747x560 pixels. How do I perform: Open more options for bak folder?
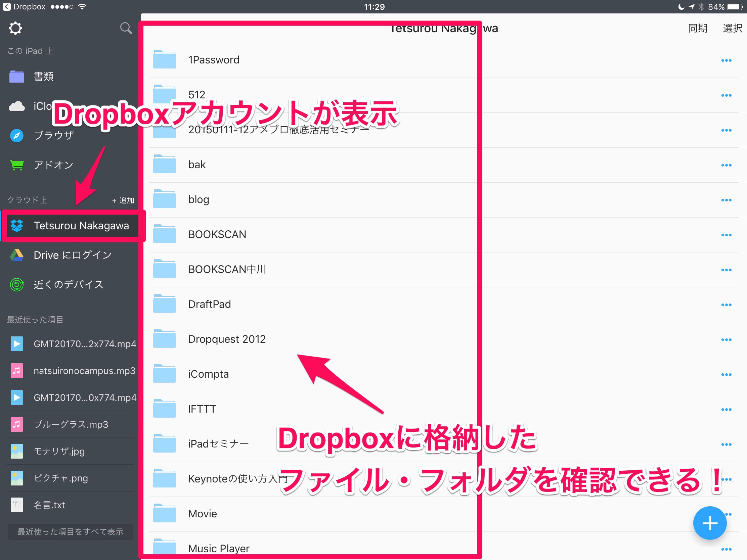click(x=726, y=165)
